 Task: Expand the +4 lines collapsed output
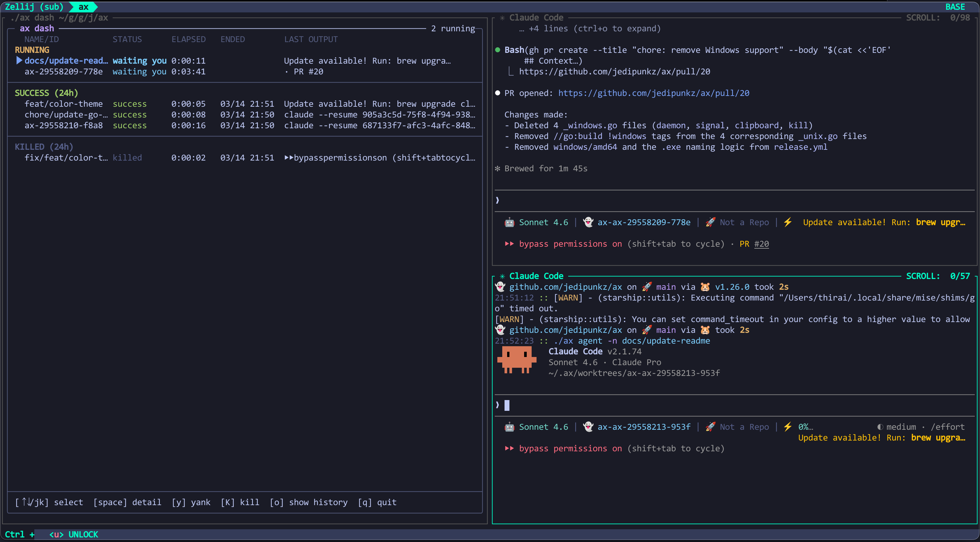point(590,28)
